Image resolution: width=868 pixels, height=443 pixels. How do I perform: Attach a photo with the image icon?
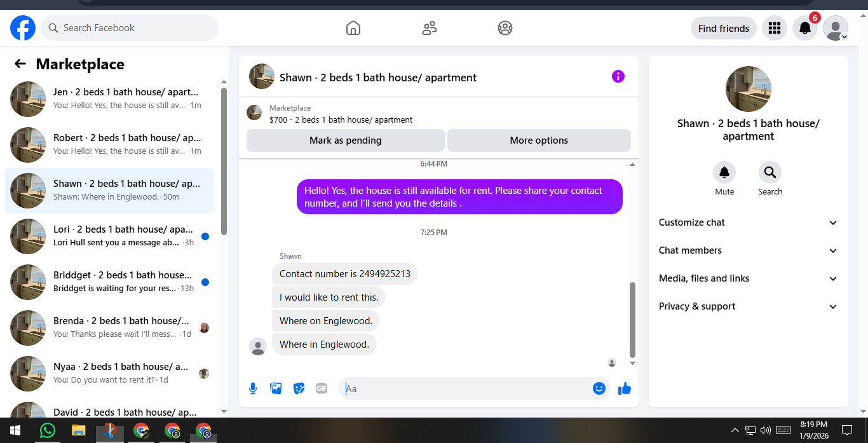[x=276, y=388]
